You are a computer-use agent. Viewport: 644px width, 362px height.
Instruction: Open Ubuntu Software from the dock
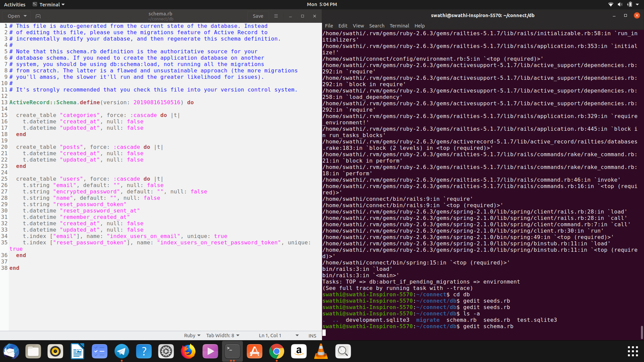[x=254, y=351]
